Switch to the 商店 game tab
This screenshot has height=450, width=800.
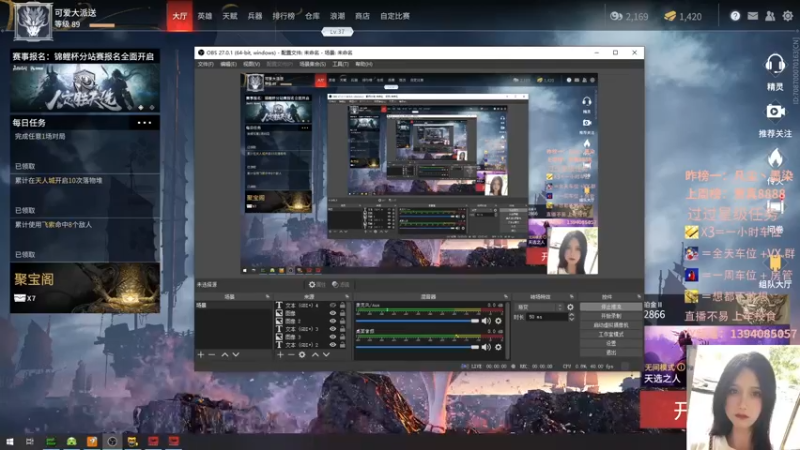(362, 16)
